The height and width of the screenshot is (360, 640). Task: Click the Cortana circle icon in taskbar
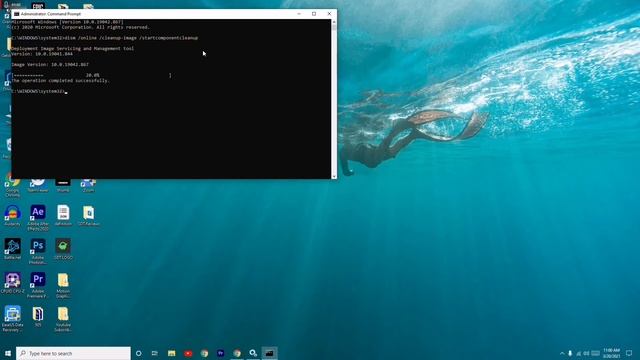click(x=139, y=353)
